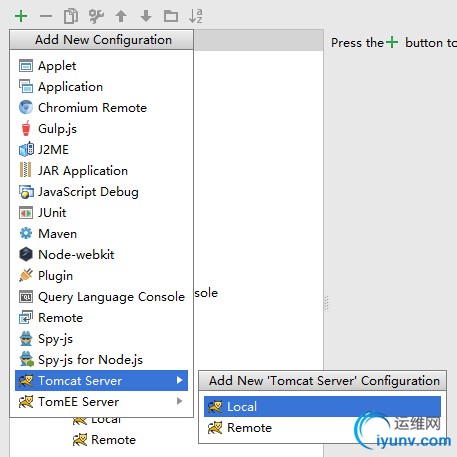The height and width of the screenshot is (457, 457).
Task: Click the Move Up arrow icon
Action: [x=121, y=16]
